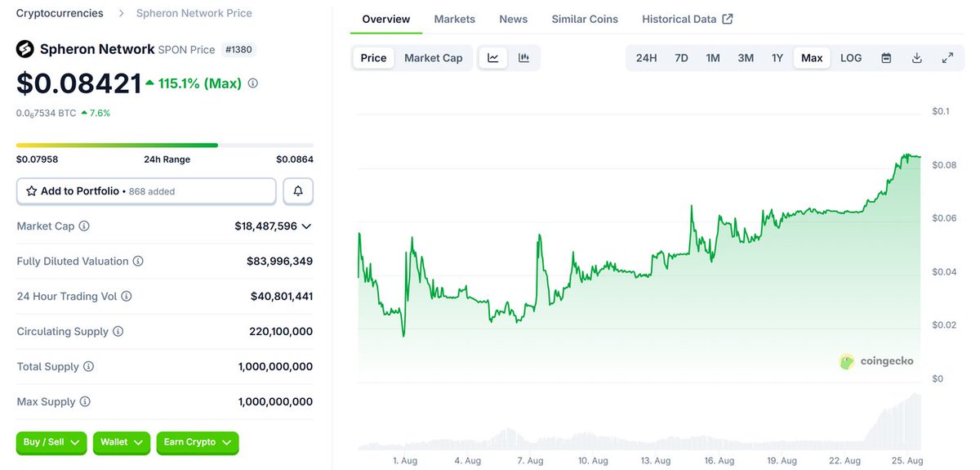Switch to line chart view icon
Image resolution: width=980 pixels, height=470 pixels.
493,58
